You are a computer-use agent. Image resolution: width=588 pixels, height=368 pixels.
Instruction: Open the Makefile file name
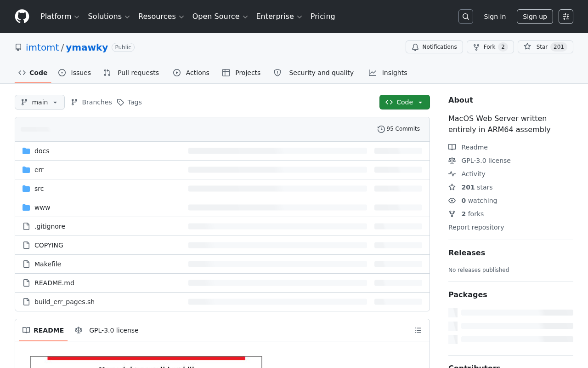point(48,264)
